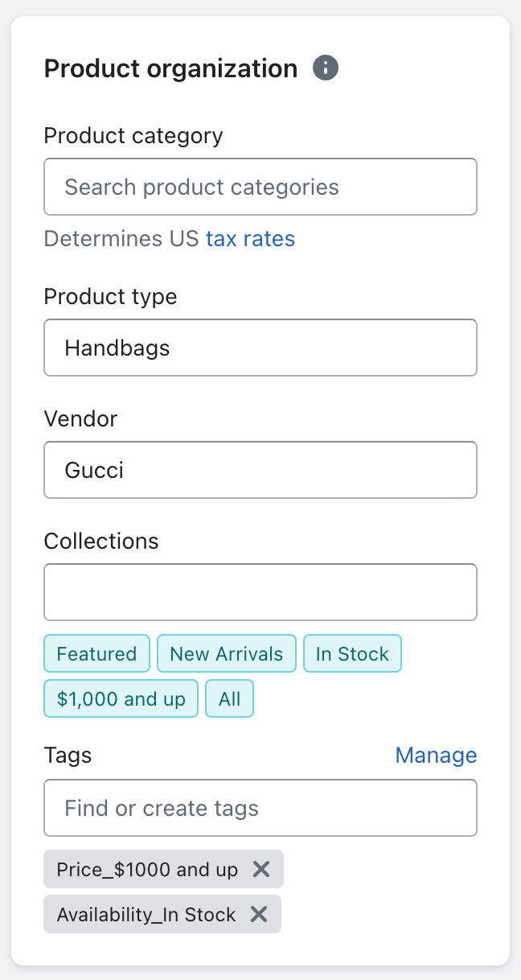Click the Product organization heading
Screen dimensions: 521x980
pos(171,69)
